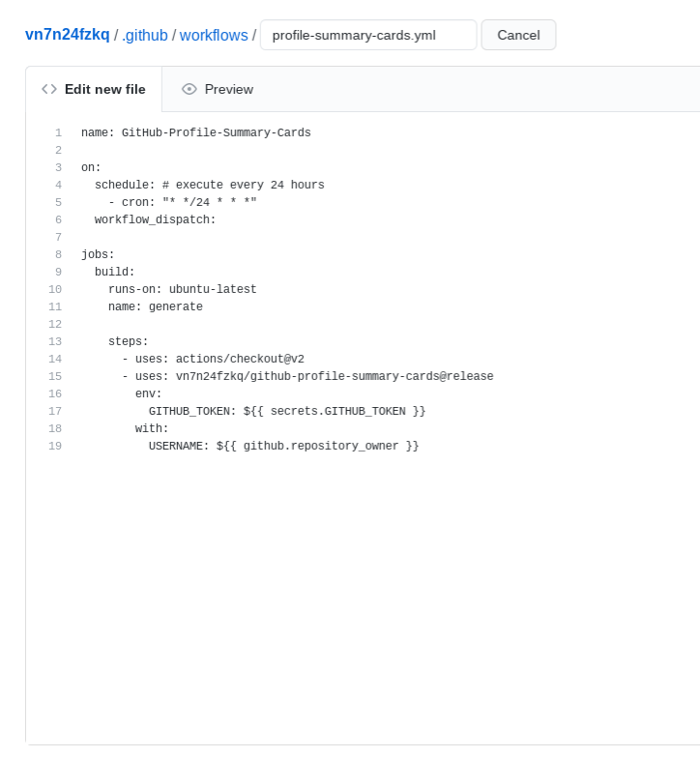
Task: Go to the .github folder breadcrumb
Action: 145,35
